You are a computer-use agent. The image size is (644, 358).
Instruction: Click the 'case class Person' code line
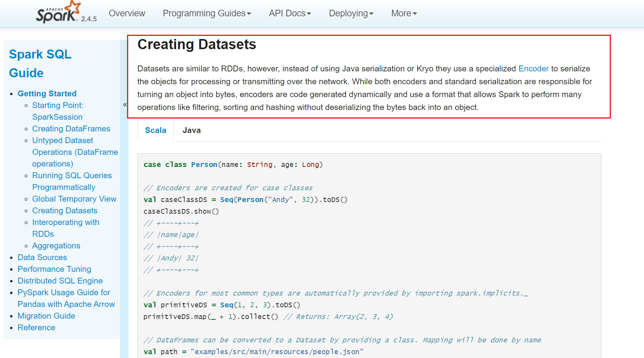(x=233, y=165)
